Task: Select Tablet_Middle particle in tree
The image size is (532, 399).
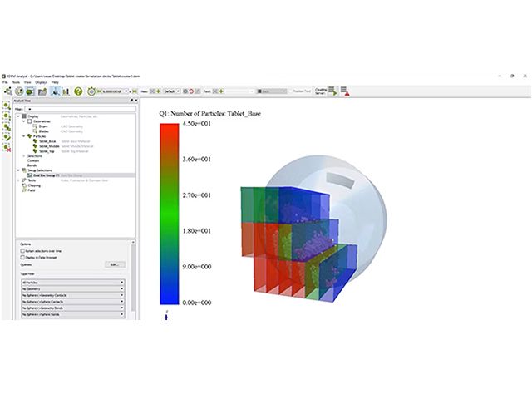Action: point(49,146)
